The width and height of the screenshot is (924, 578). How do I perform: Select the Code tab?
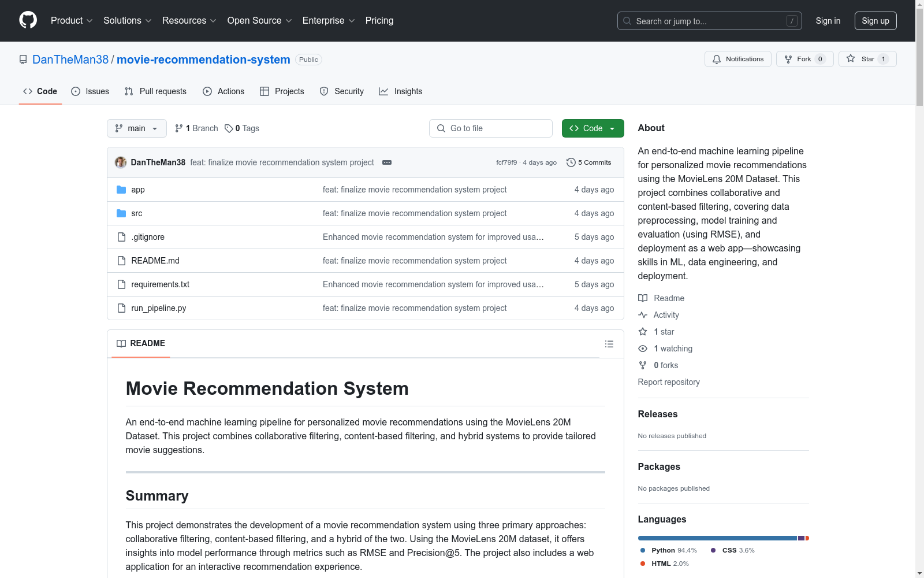tap(40, 91)
